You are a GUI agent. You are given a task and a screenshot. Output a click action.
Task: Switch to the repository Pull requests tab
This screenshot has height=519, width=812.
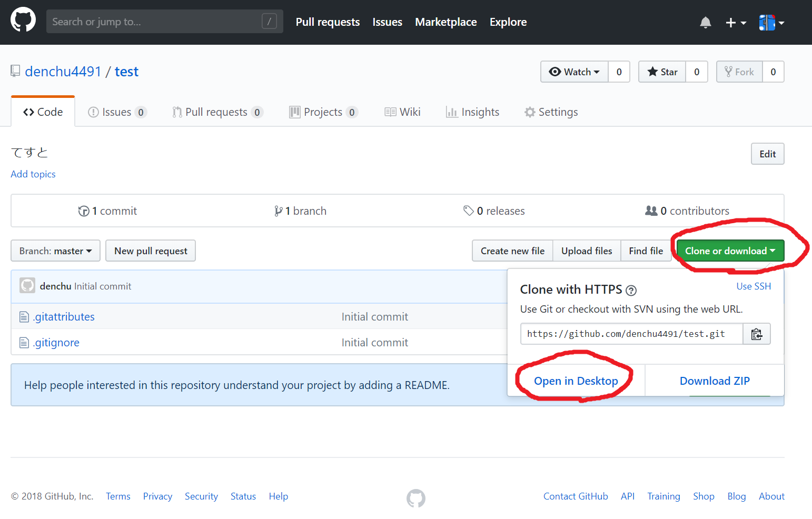click(217, 112)
